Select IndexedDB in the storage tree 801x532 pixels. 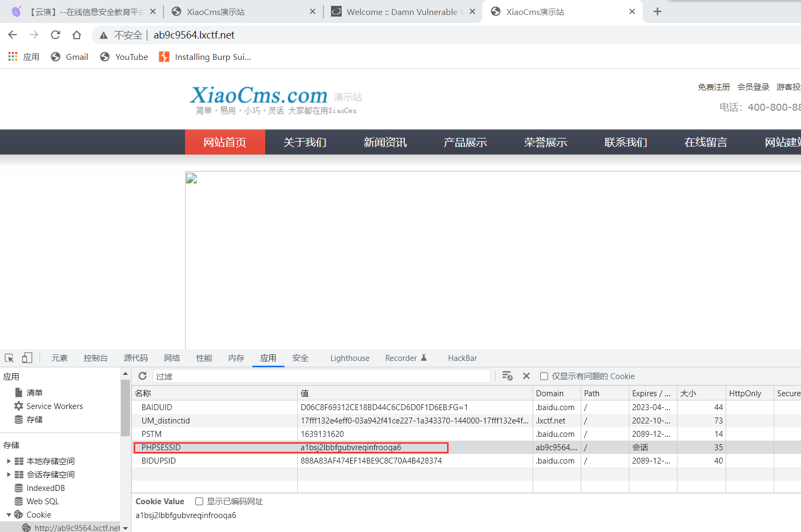click(x=45, y=488)
